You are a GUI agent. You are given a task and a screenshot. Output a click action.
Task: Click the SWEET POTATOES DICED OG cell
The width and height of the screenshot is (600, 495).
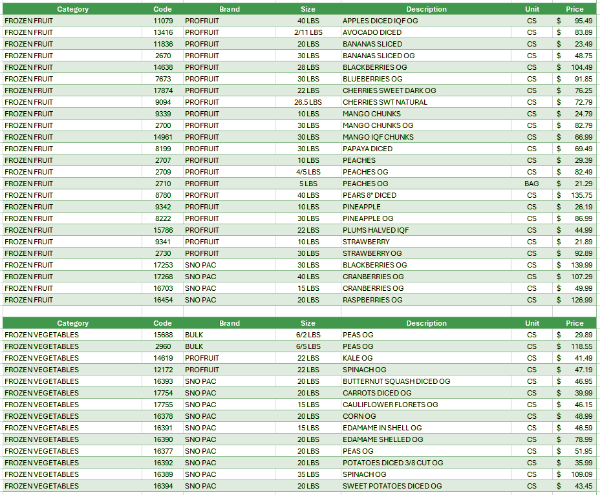(391, 486)
